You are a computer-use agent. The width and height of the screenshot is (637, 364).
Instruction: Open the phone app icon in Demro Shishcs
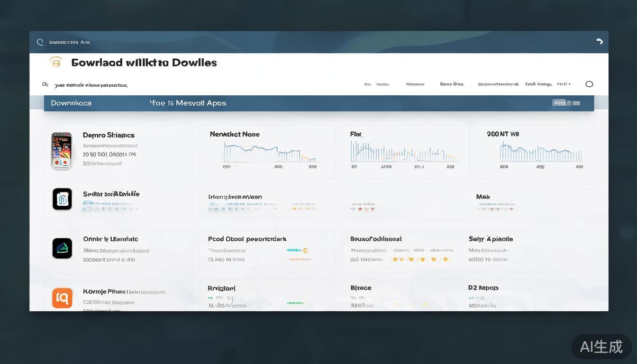(x=62, y=151)
